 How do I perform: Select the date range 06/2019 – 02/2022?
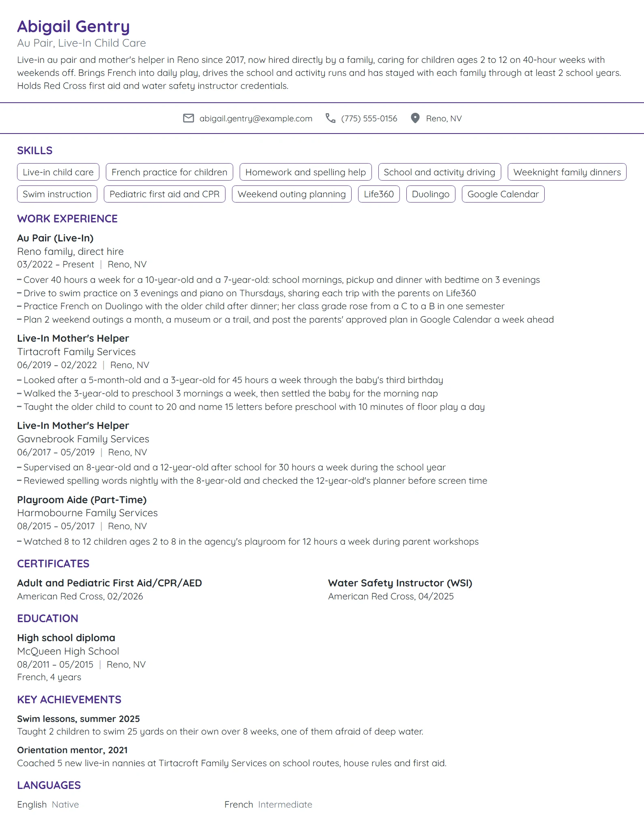pos(57,365)
